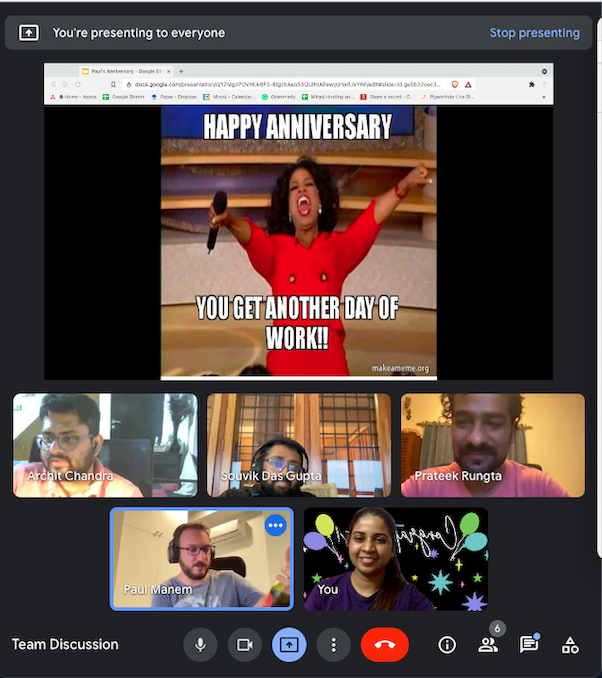Click the back arrow in the shared browser
This screenshot has width=602, height=678.
click(53, 84)
